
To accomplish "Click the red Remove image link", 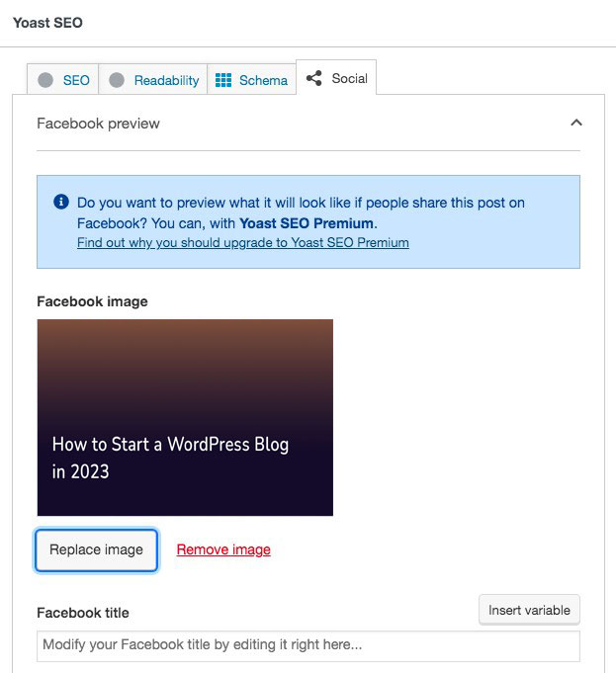I will (223, 549).
